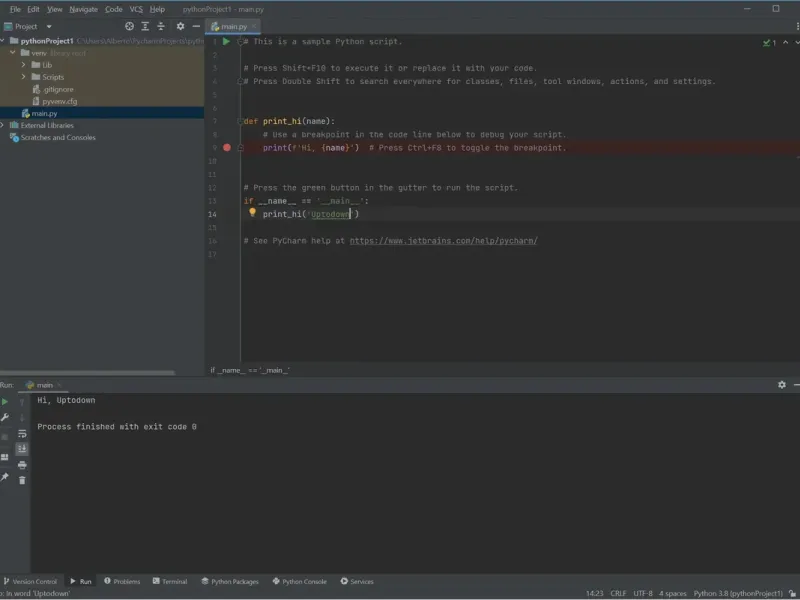The width and height of the screenshot is (800, 600).
Task: Toggle soft-wrap in the Run console
Action: 22,434
